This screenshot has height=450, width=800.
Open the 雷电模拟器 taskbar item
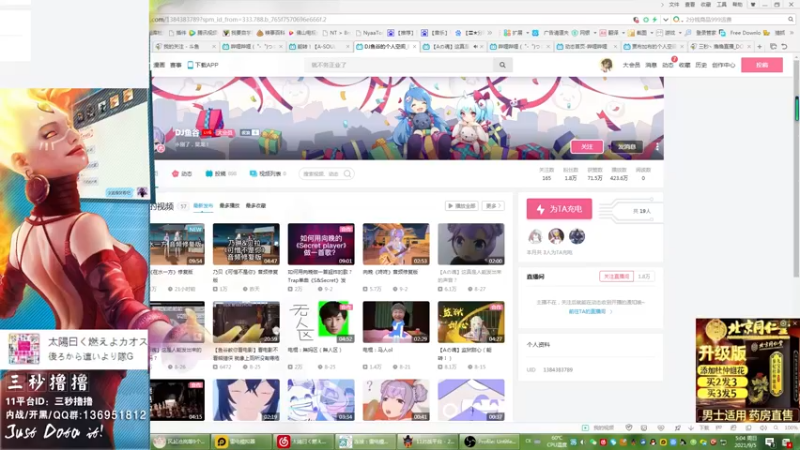(x=240, y=441)
